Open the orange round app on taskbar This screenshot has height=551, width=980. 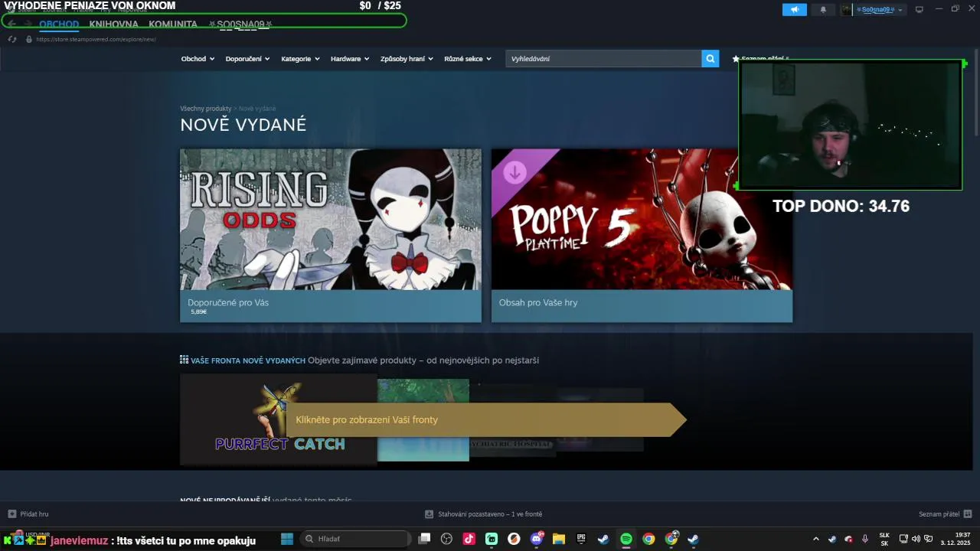click(514, 539)
